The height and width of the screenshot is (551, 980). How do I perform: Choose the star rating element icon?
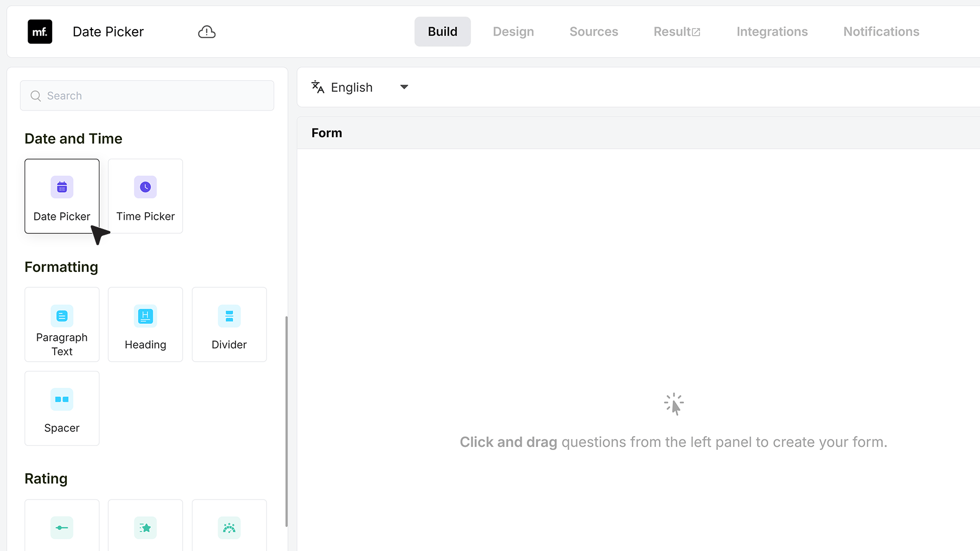pyautogui.click(x=145, y=528)
